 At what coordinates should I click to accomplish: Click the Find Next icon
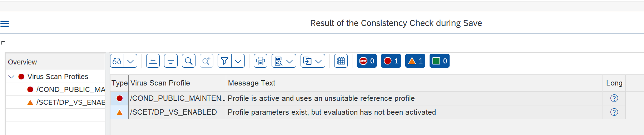coord(207,61)
